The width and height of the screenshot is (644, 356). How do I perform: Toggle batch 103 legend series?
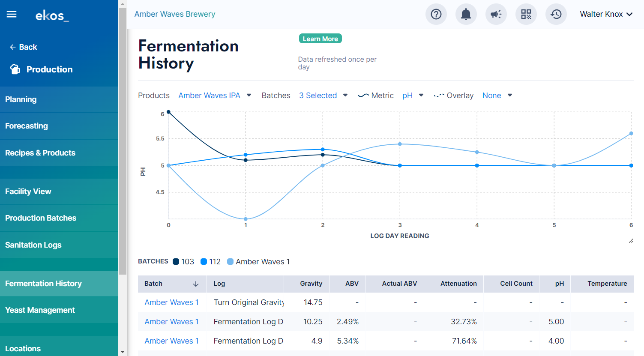[x=183, y=262]
